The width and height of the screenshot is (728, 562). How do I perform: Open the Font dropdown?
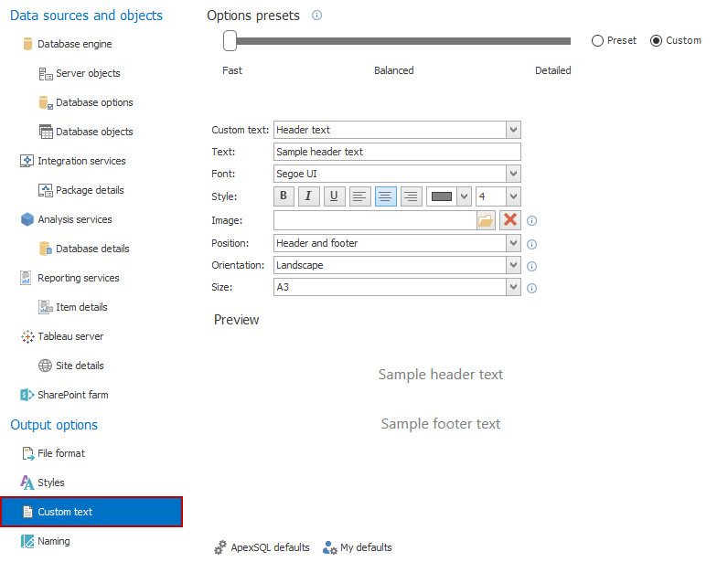513,174
